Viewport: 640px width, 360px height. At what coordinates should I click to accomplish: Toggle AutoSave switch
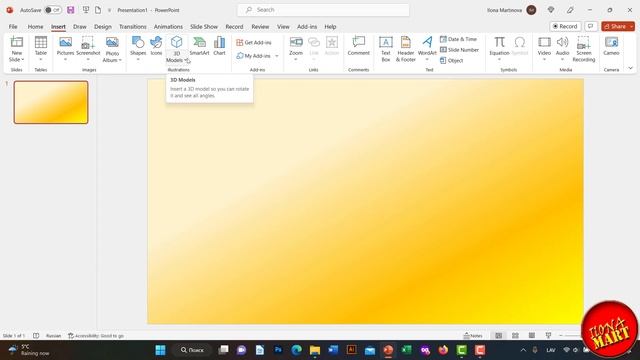(53, 10)
